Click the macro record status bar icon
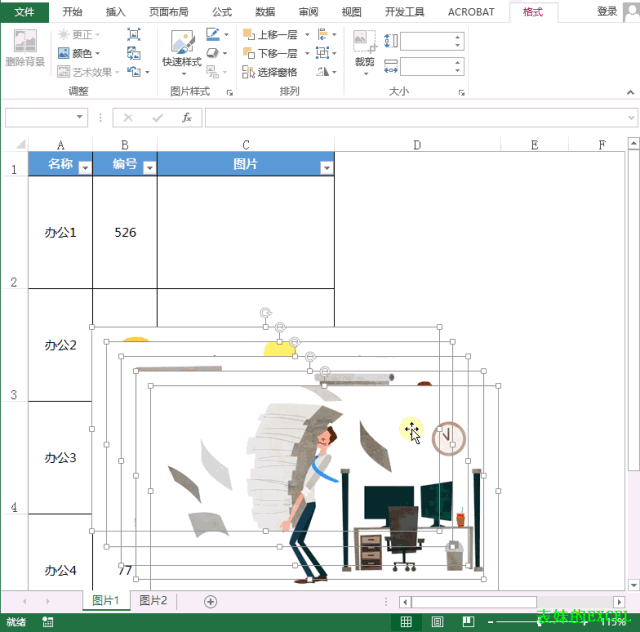The height and width of the screenshot is (632, 640). pyautogui.click(x=48, y=622)
